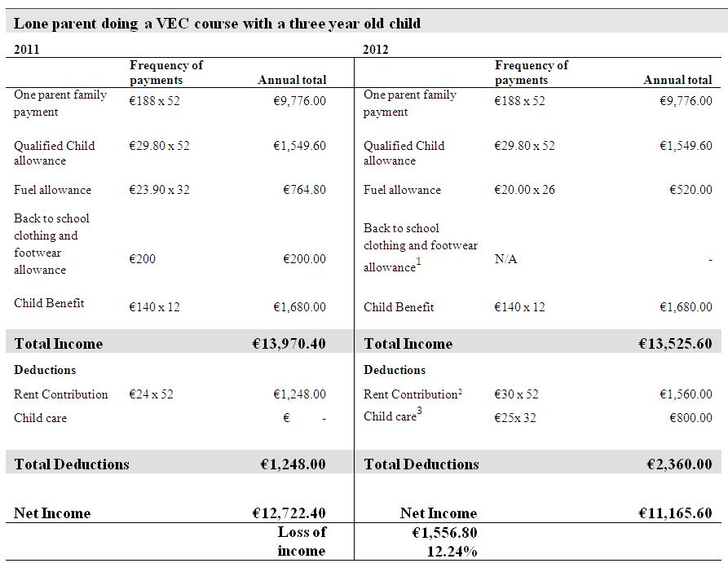Click the footnote 1 superscript after allowance
The image size is (728, 572).
[419, 262]
